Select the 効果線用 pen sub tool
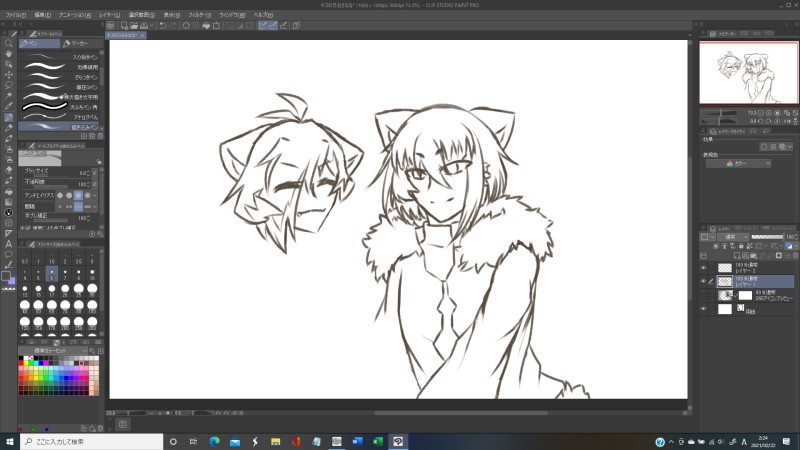Viewport: 800px width, 450px height. point(60,67)
